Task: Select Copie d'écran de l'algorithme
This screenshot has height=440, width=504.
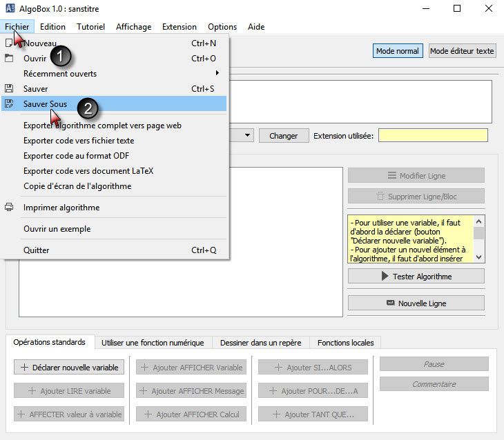Action: pyautogui.click(x=114, y=186)
